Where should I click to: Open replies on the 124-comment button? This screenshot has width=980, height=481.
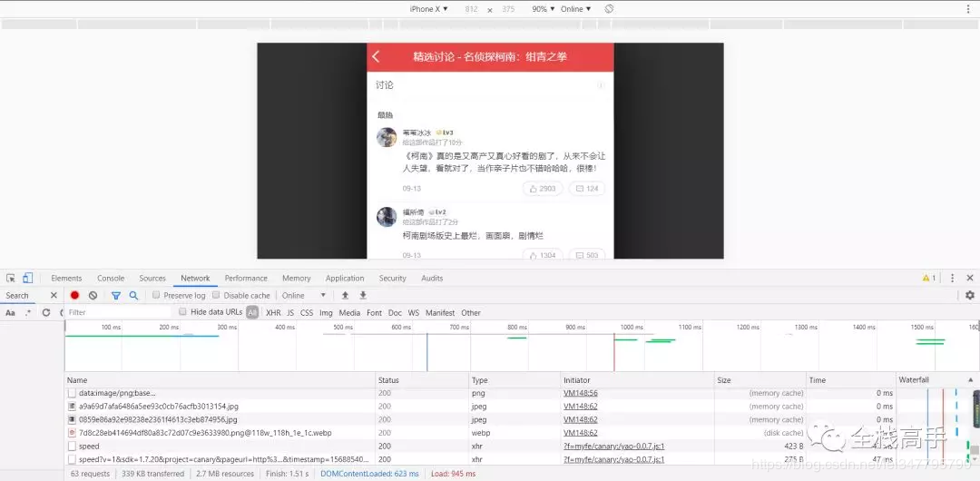pos(587,189)
